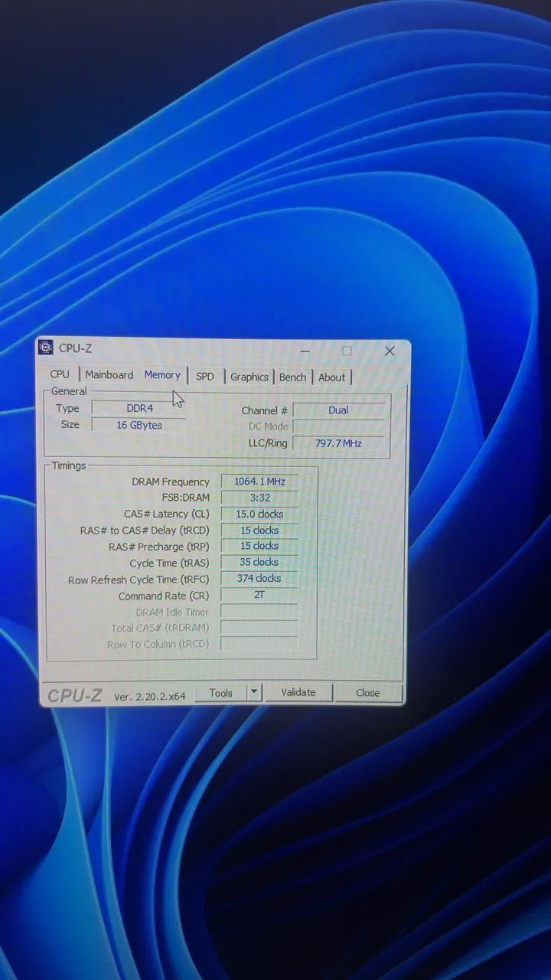
Task: Click the tRAS value 35 clocks
Action: click(259, 562)
